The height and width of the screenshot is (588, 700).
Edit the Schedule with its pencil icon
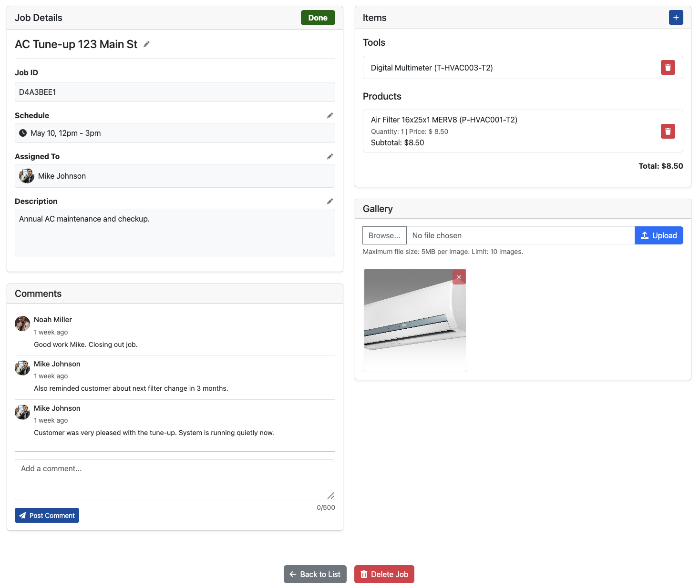coord(330,115)
